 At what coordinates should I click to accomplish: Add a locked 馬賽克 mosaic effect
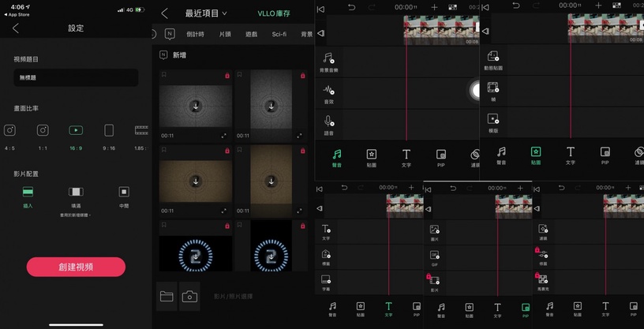coord(542,282)
